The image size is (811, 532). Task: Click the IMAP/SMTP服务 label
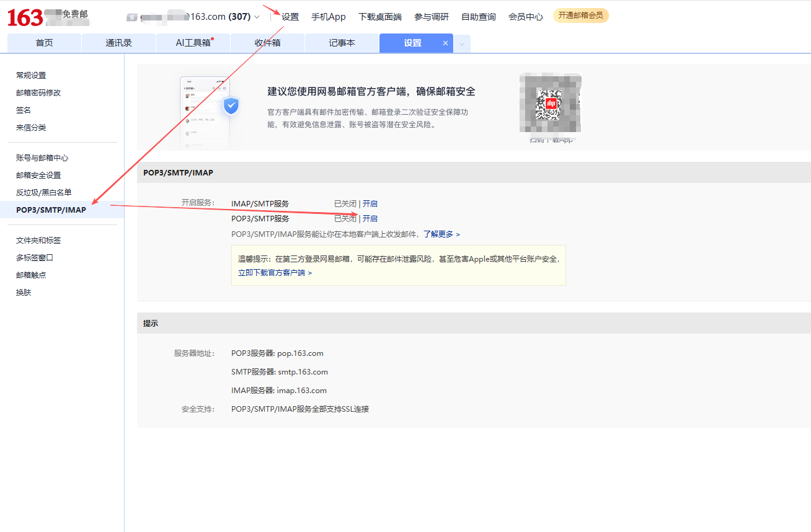point(260,204)
